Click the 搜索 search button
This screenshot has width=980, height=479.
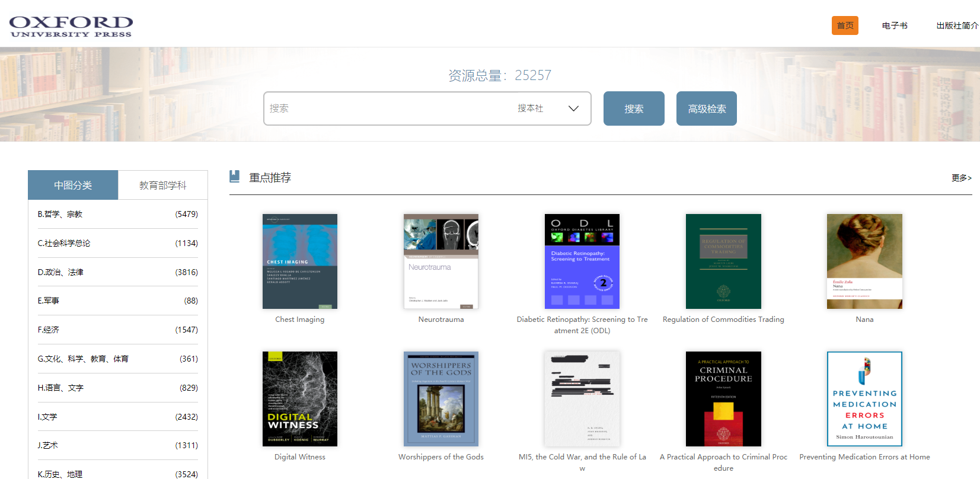tap(634, 108)
